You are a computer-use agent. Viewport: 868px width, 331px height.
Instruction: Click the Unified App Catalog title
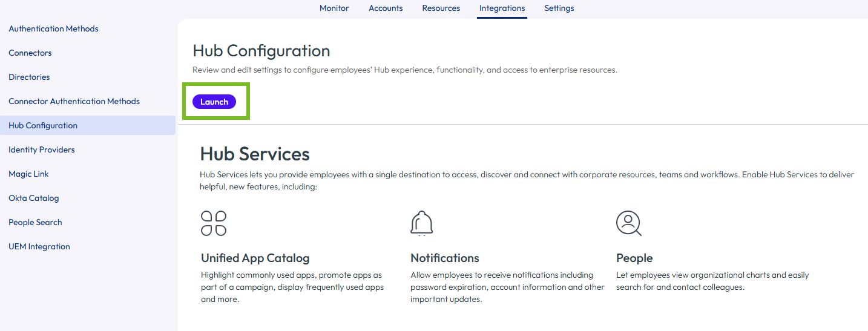[x=255, y=258]
